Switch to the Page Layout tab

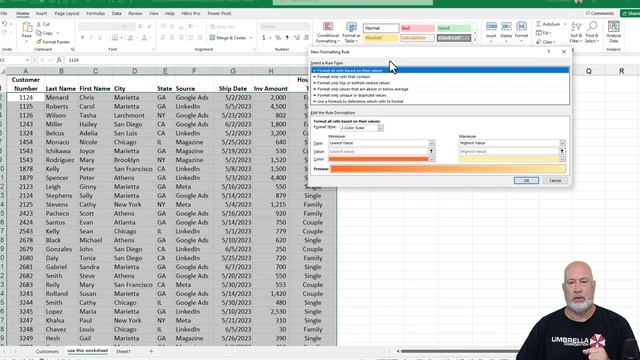(x=67, y=13)
